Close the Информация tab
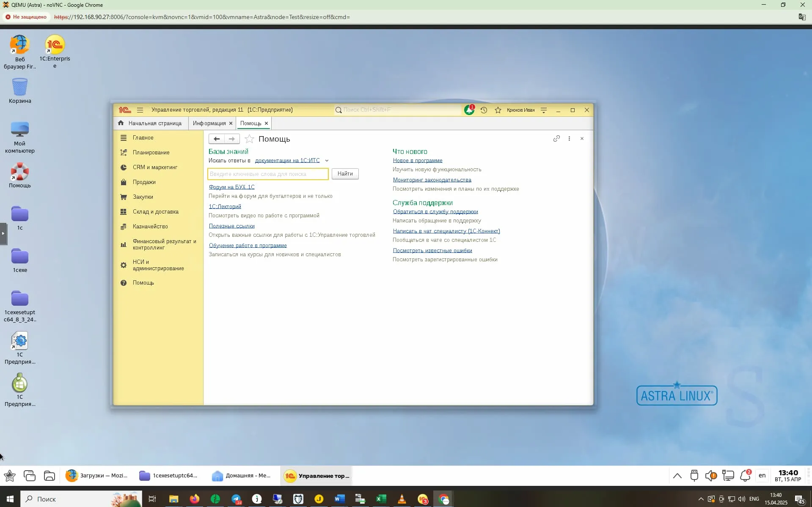The image size is (812, 507). pyautogui.click(x=231, y=123)
